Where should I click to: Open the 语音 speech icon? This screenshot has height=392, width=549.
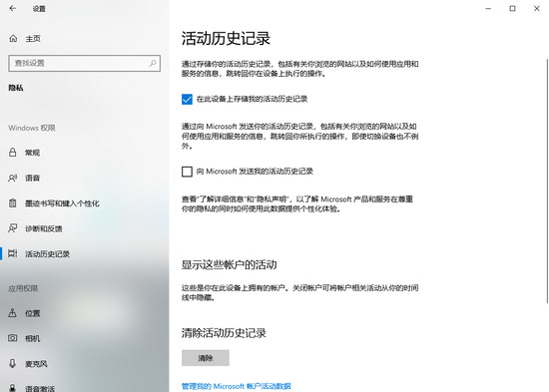[13, 178]
